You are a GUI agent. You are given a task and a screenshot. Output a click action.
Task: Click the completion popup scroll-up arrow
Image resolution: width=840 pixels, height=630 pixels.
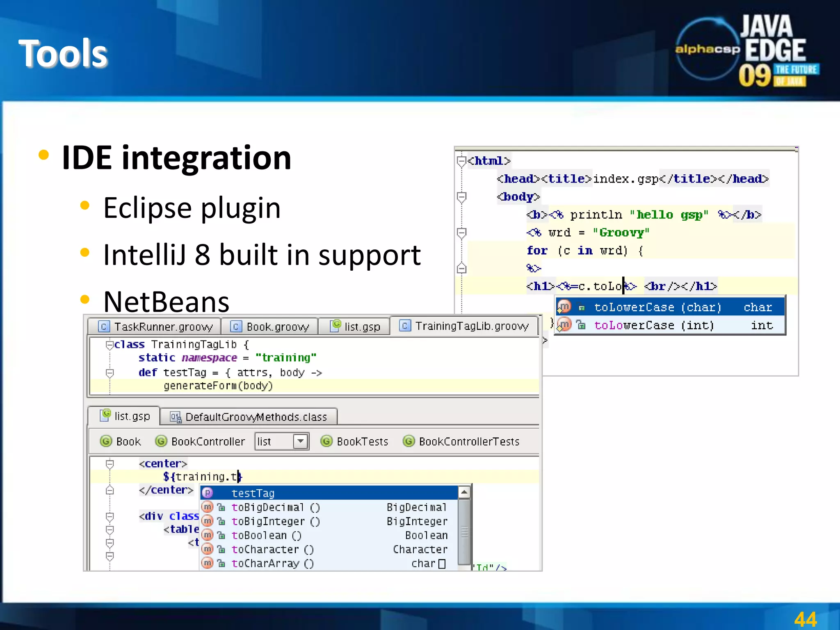coord(464,492)
